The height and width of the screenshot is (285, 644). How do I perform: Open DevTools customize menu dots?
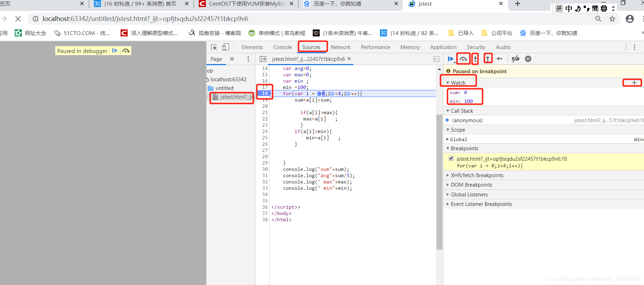point(635,47)
